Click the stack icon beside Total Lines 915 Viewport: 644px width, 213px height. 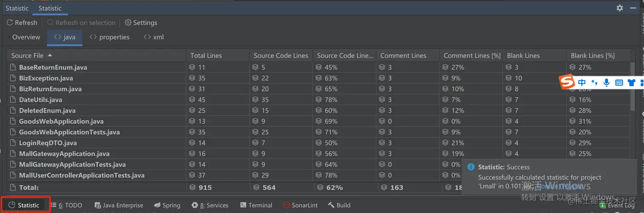[193, 187]
